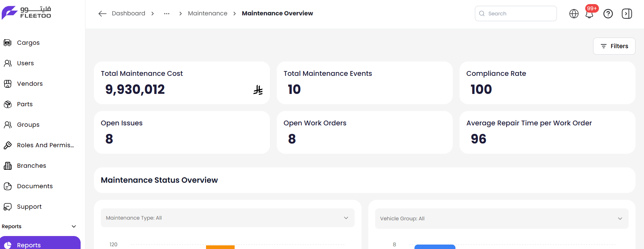Open the language globe icon
The image size is (644, 249).
click(574, 14)
